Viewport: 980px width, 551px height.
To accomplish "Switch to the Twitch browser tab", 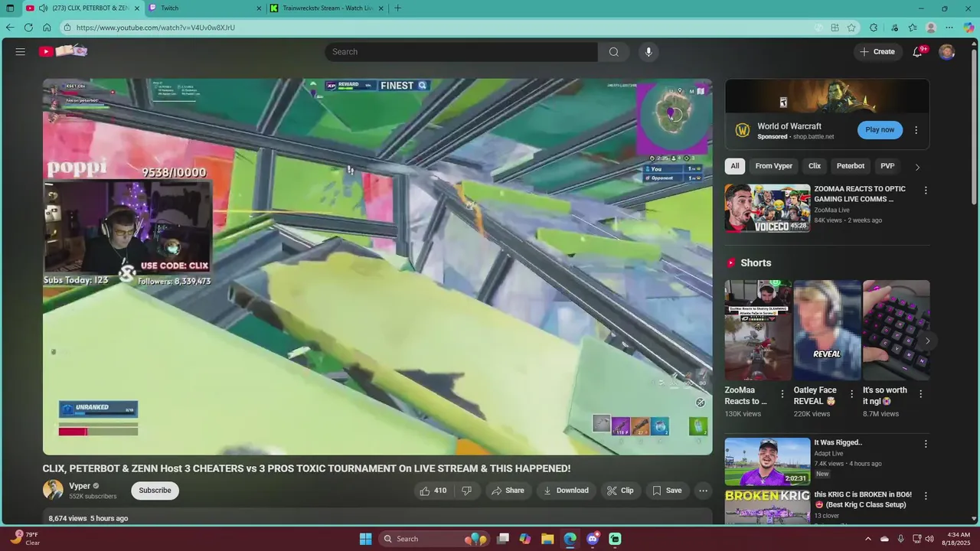I will pos(205,8).
